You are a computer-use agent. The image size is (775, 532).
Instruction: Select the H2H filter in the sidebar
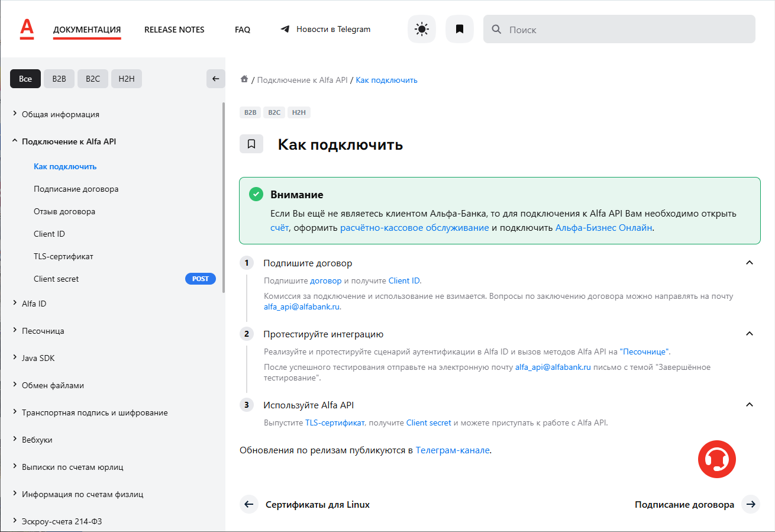[x=127, y=79]
